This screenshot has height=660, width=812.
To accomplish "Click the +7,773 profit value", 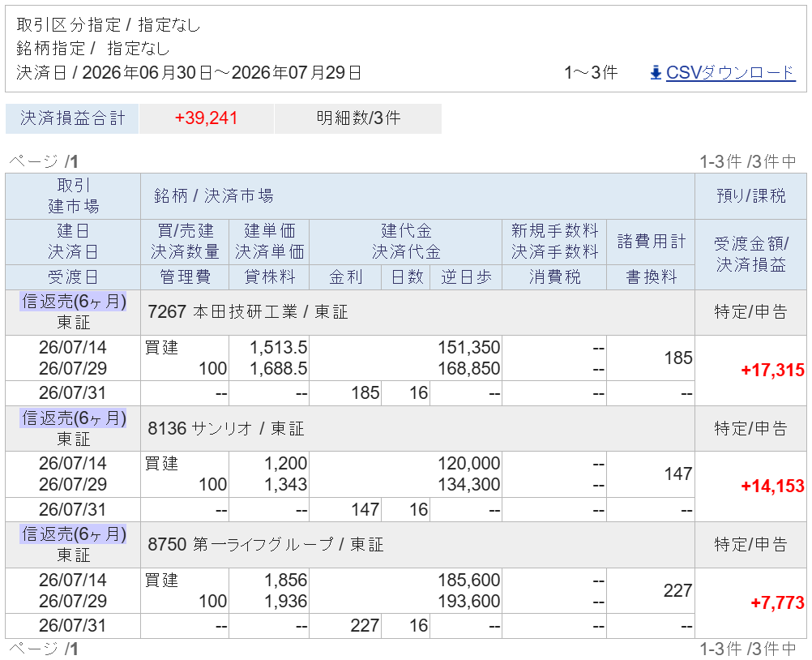I will pyautogui.click(x=777, y=602).
